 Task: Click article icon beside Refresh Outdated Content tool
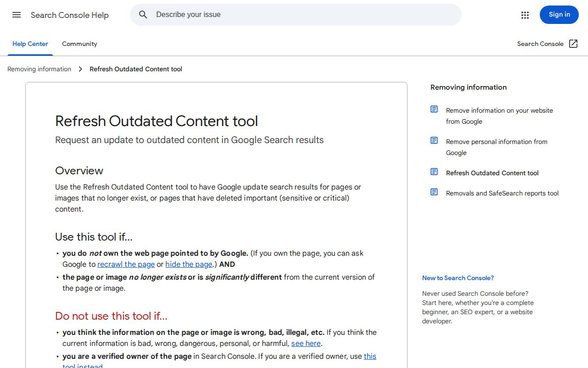tap(434, 172)
